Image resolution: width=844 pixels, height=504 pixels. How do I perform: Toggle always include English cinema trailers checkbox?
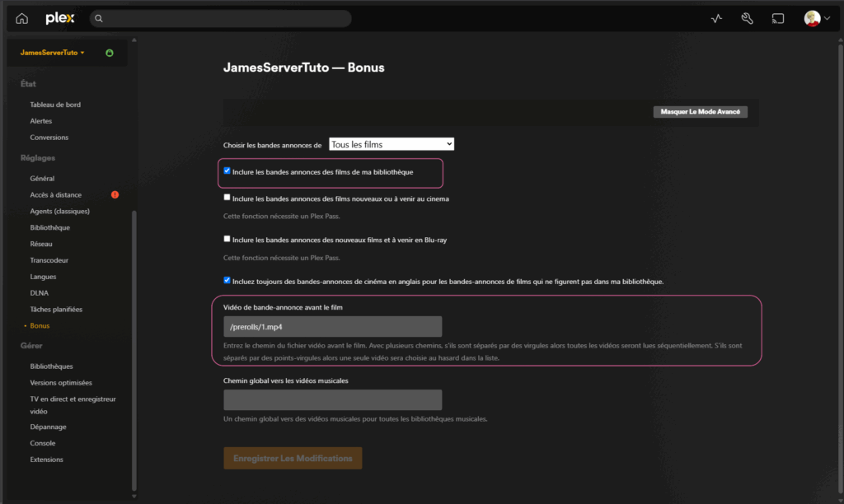point(227,280)
